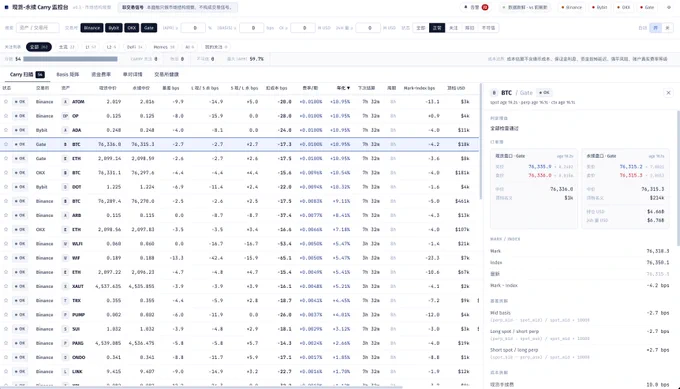The image size is (680, 389).
Task: Click the Binance status chip in header
Action: (x=571, y=7)
